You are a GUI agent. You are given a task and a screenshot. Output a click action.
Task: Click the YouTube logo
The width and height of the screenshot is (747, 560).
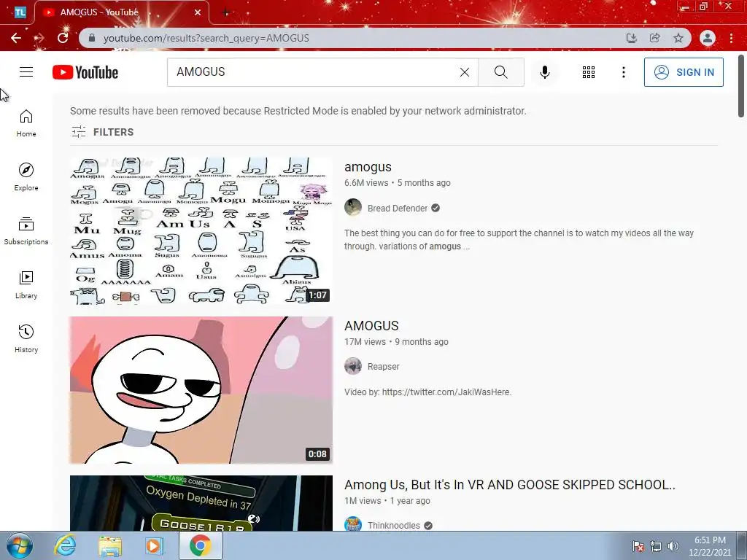(85, 72)
